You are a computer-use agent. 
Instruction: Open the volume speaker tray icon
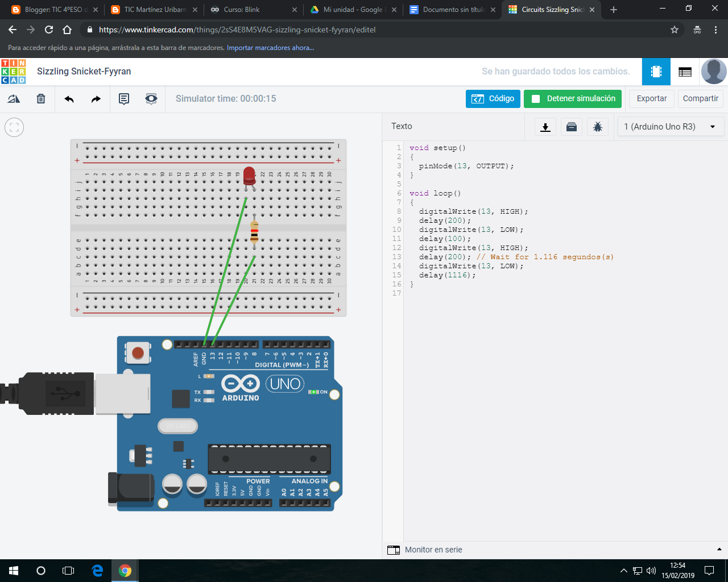click(x=651, y=571)
